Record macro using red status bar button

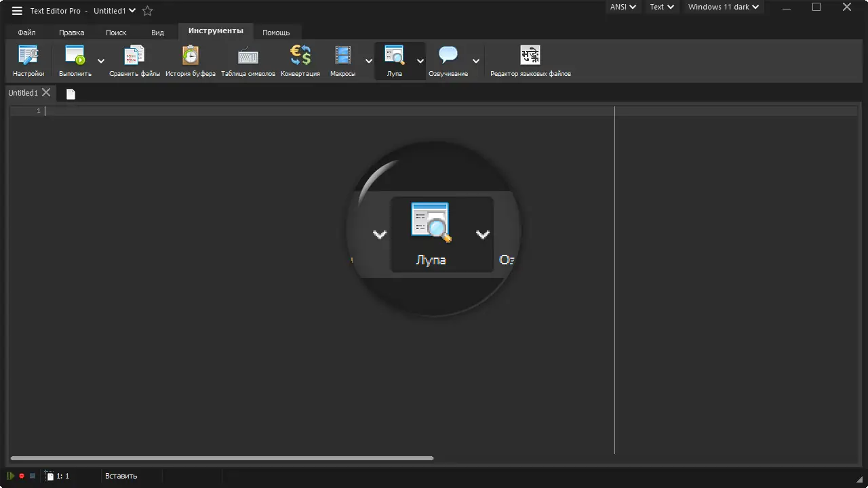tap(22, 476)
